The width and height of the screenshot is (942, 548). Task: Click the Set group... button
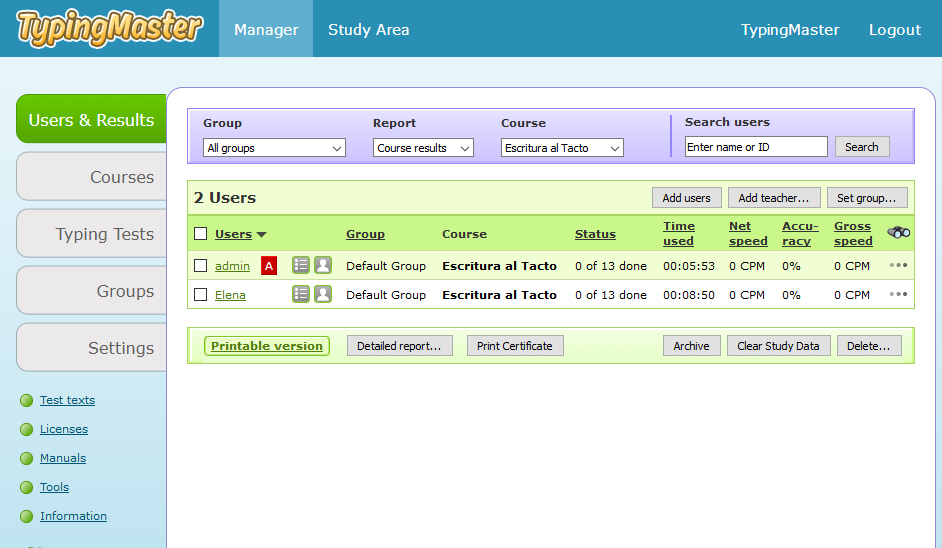867,198
